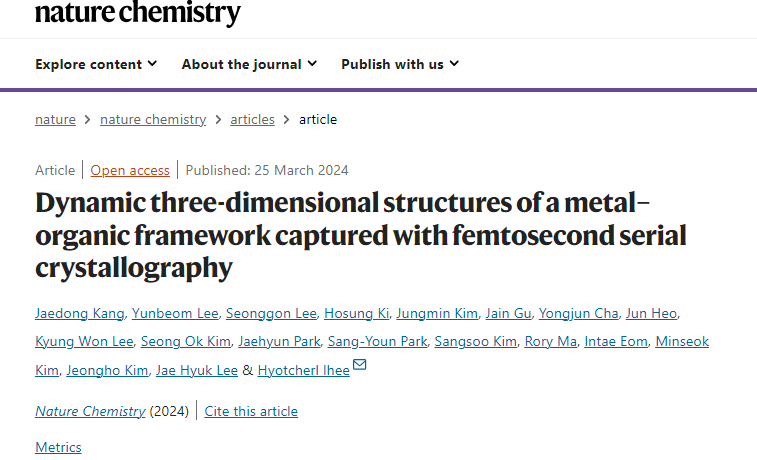
Task: Select author Jun Heo
Action: (x=651, y=313)
